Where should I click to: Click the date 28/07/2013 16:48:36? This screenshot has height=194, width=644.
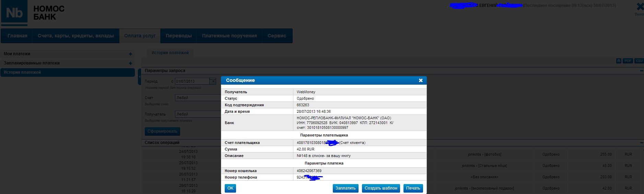314,111
